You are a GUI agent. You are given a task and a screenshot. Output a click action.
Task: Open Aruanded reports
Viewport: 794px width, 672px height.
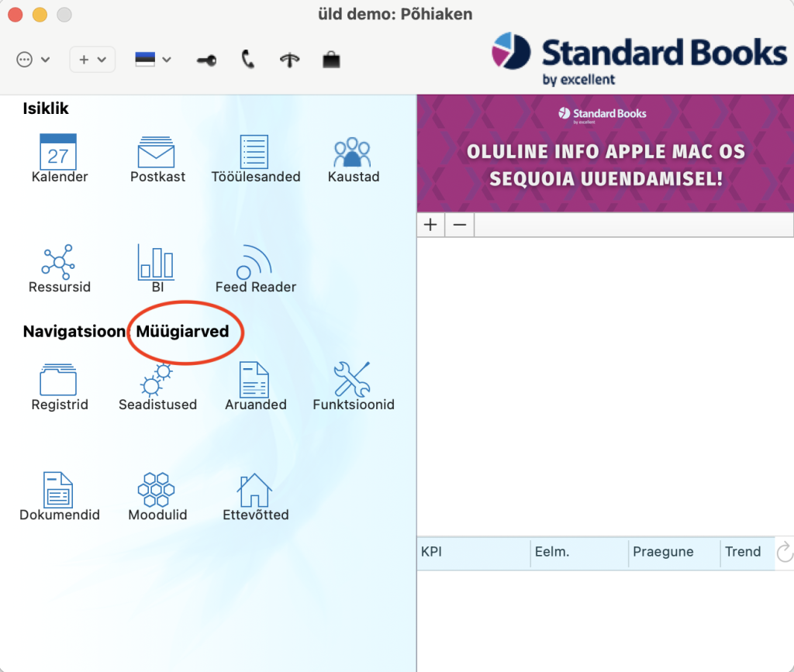tap(255, 380)
